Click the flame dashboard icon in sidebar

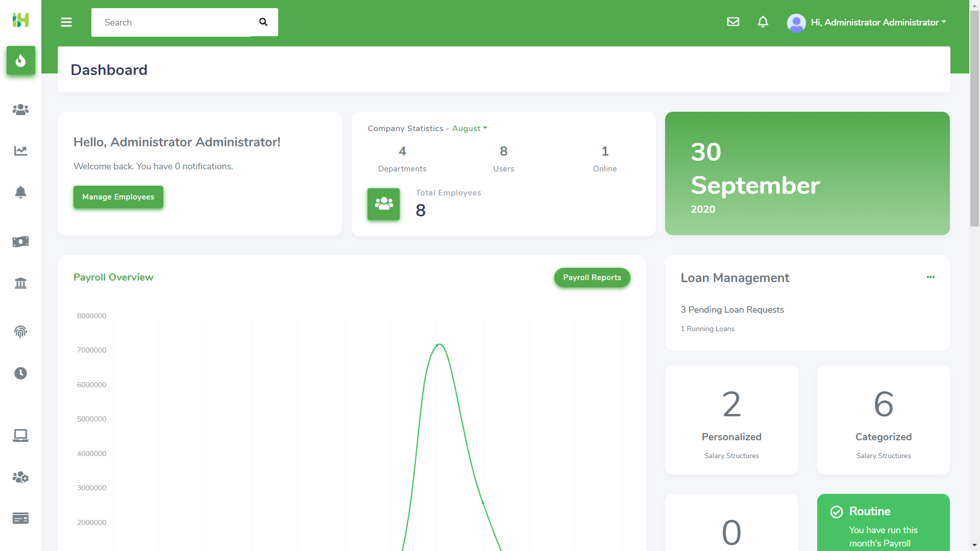click(20, 61)
